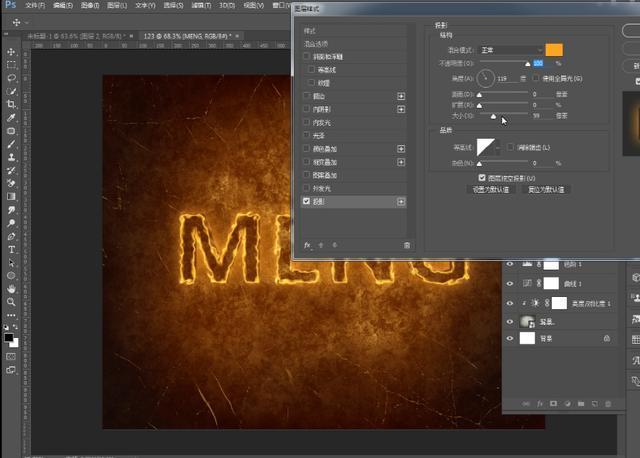The image size is (640, 458).
Task: Click the plus button beside 描边
Action: pos(401,96)
